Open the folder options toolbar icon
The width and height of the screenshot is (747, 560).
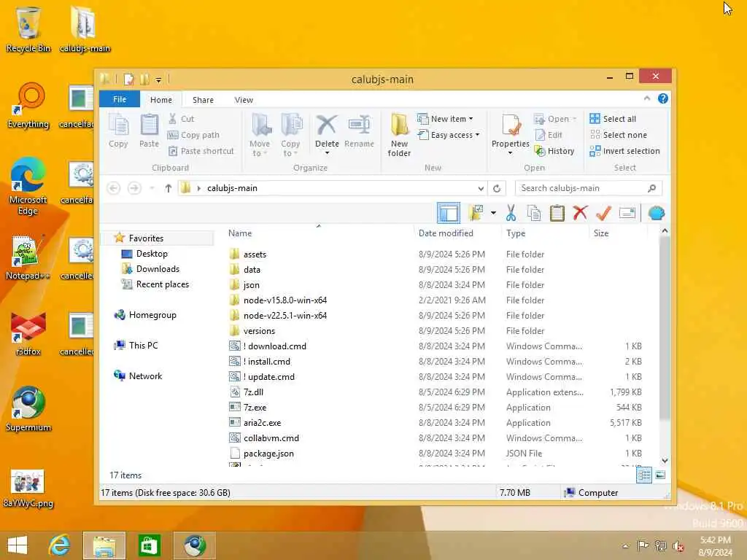click(476, 213)
